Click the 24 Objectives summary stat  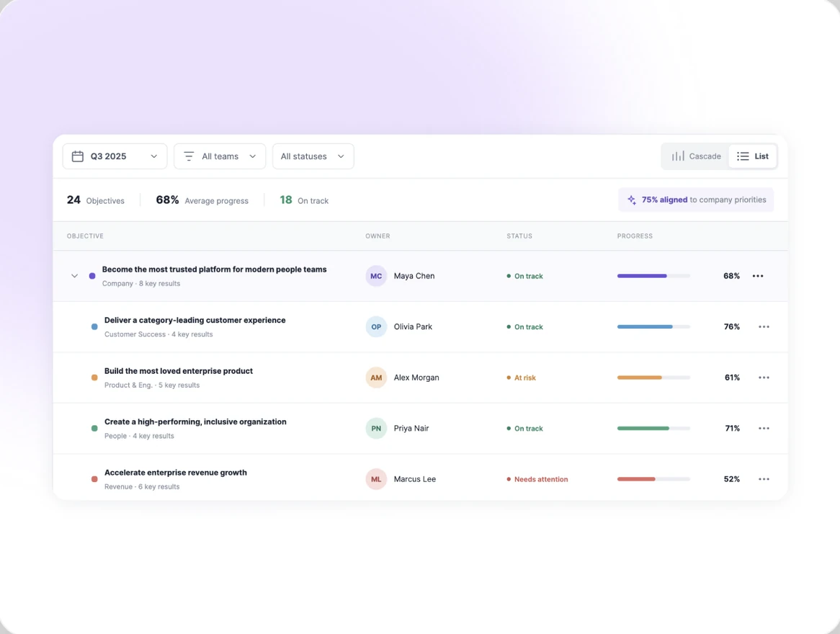point(95,200)
